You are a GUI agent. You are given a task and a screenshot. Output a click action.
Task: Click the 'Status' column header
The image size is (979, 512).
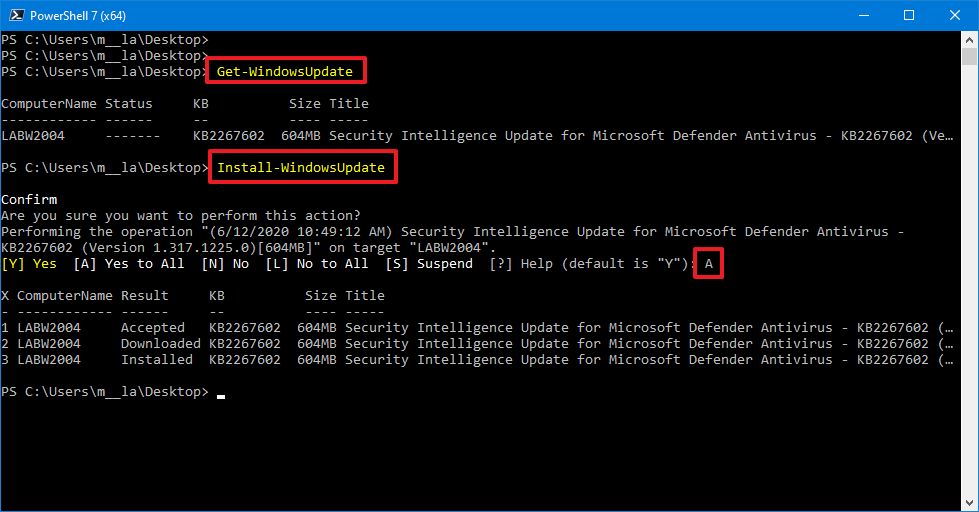[129, 104]
